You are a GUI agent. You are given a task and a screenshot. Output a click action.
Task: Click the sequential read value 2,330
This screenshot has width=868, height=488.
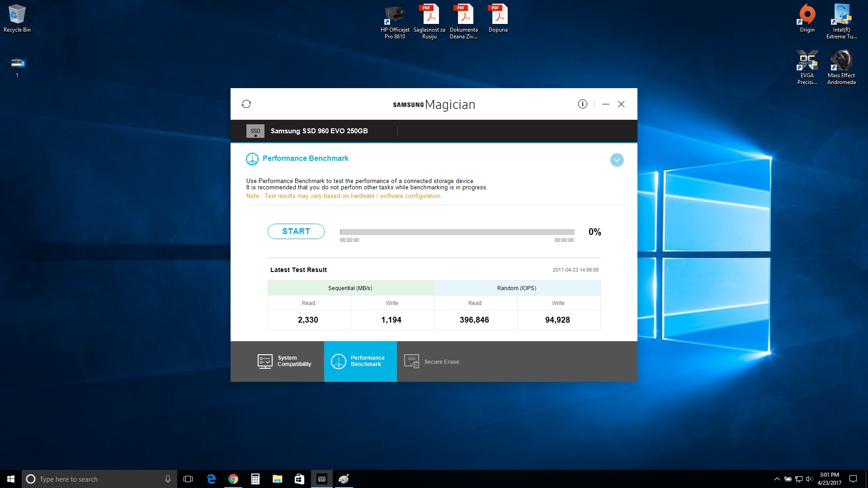pos(308,320)
